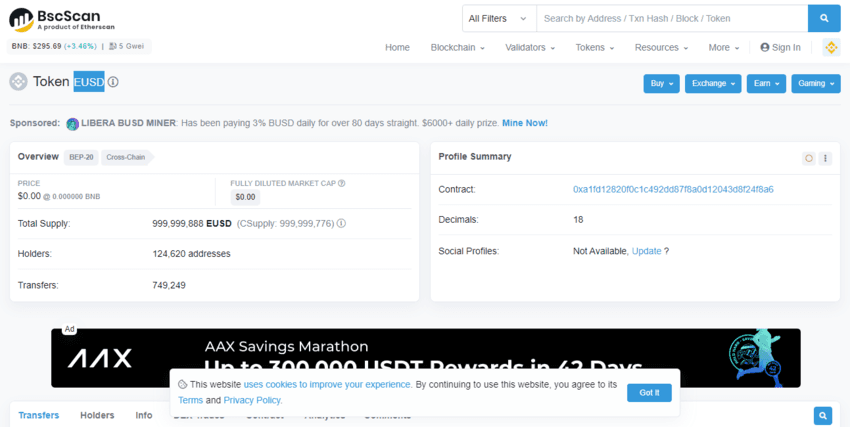Click the Cross-Chain tag
This screenshot has height=427, width=850.
click(x=125, y=158)
